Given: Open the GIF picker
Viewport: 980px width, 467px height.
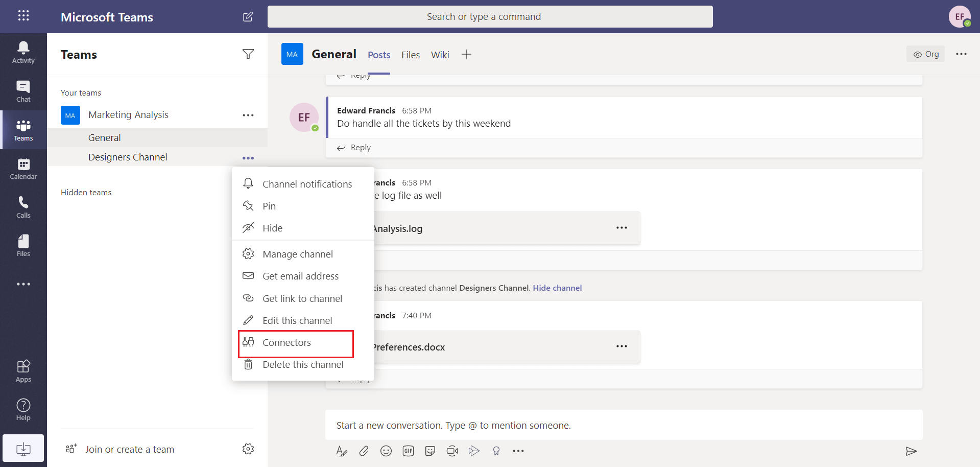Looking at the screenshot, I should point(408,451).
